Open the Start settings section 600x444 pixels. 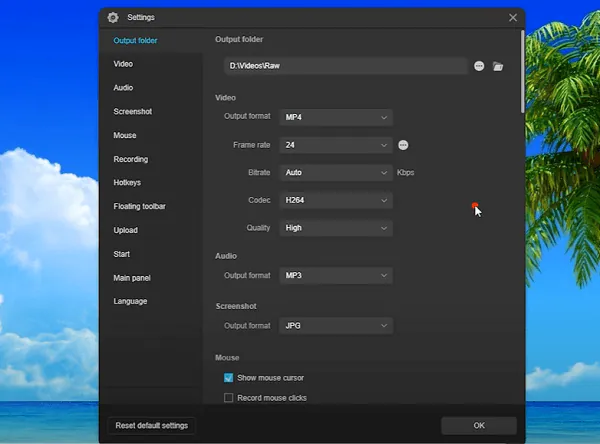pos(122,254)
